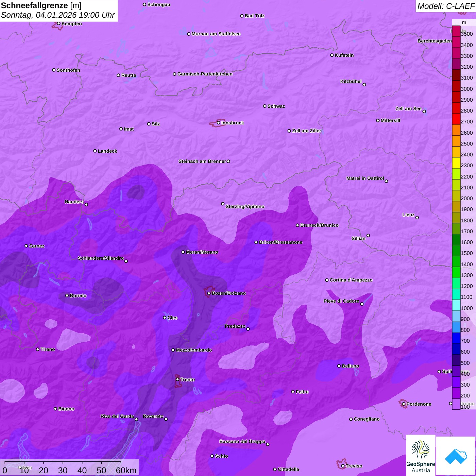Click the 'Reutte' label
The image size is (476, 476).
129,75
